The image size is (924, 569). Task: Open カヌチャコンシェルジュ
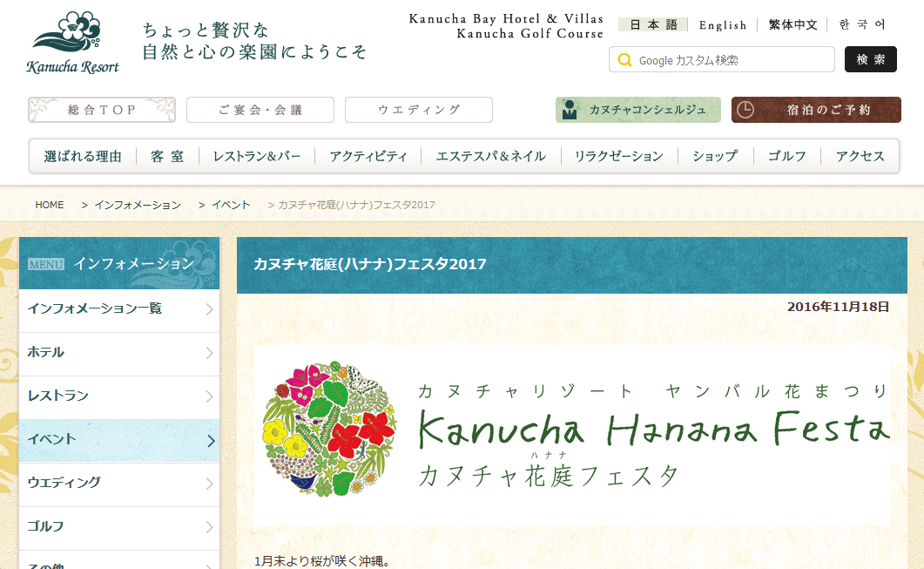click(638, 110)
